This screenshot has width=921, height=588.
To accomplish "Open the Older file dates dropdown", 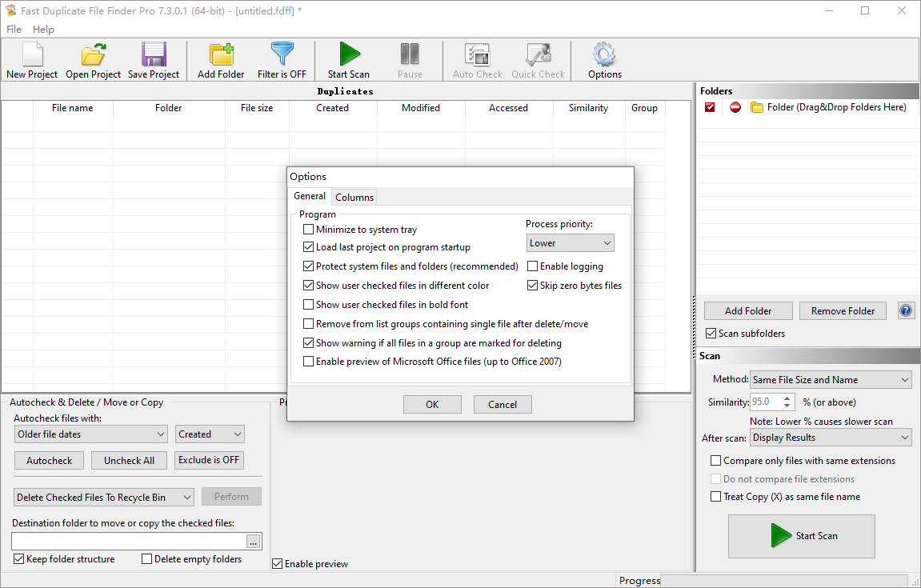I will coord(90,434).
